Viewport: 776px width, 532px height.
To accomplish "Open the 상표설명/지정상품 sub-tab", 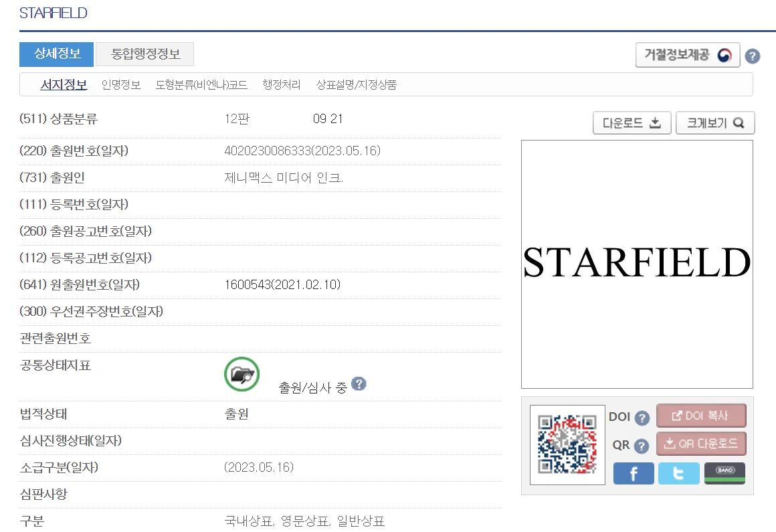I will click(x=357, y=84).
